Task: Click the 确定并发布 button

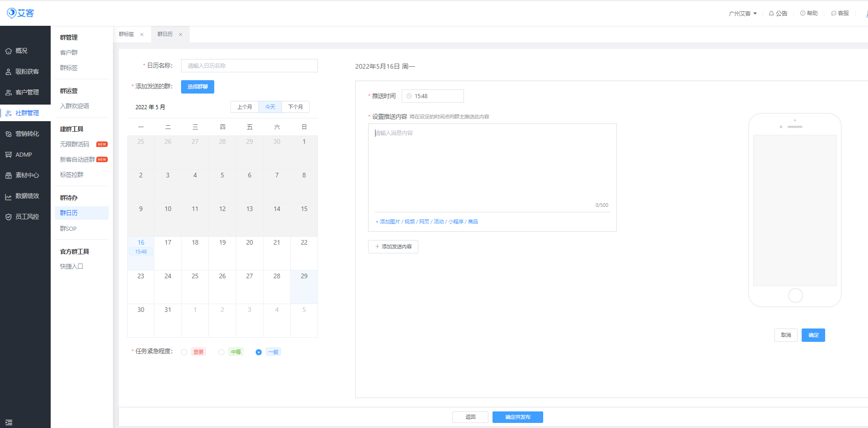Action: coord(517,417)
